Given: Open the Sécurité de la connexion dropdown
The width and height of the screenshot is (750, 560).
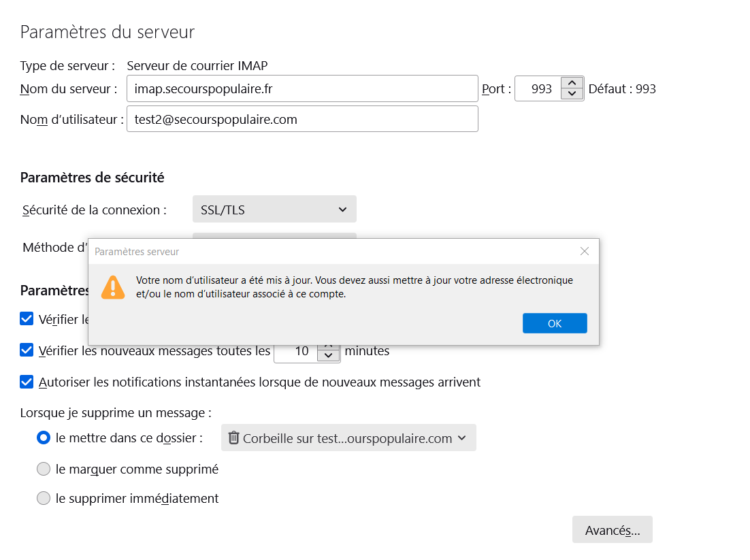Looking at the screenshot, I should (274, 210).
